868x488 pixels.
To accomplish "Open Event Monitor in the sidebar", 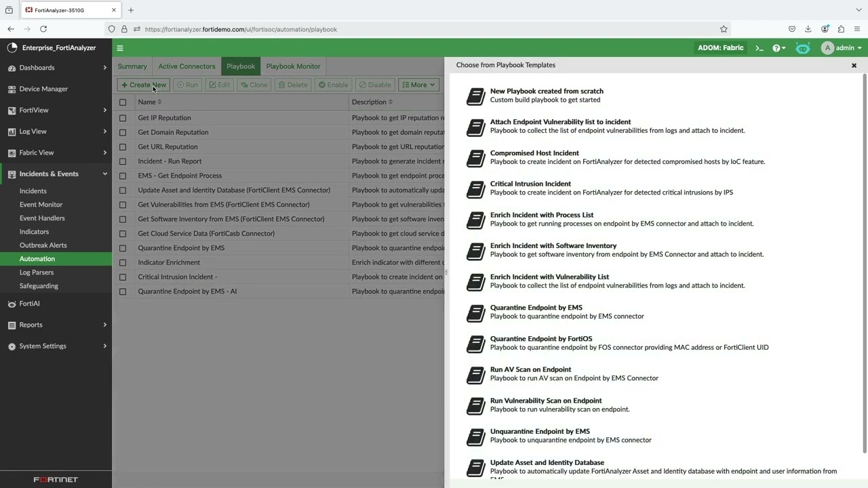I will pos(41,205).
